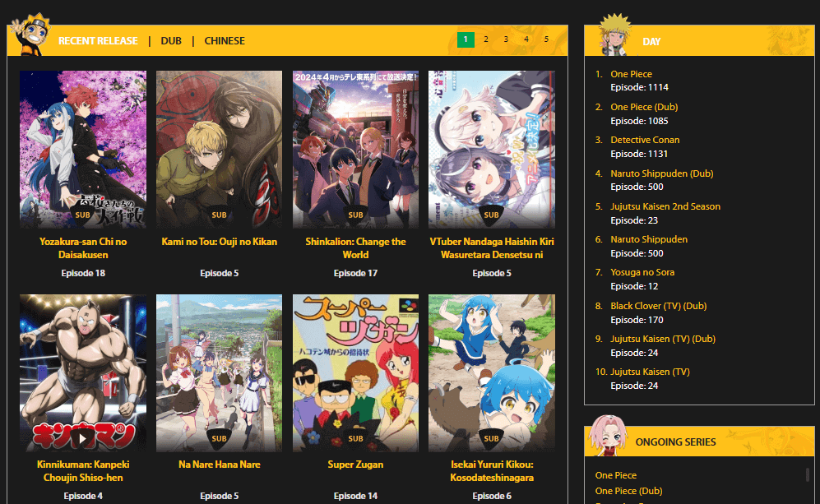Go to page 2 of recent releases
Image resolution: width=820 pixels, height=504 pixels.
(486, 39)
